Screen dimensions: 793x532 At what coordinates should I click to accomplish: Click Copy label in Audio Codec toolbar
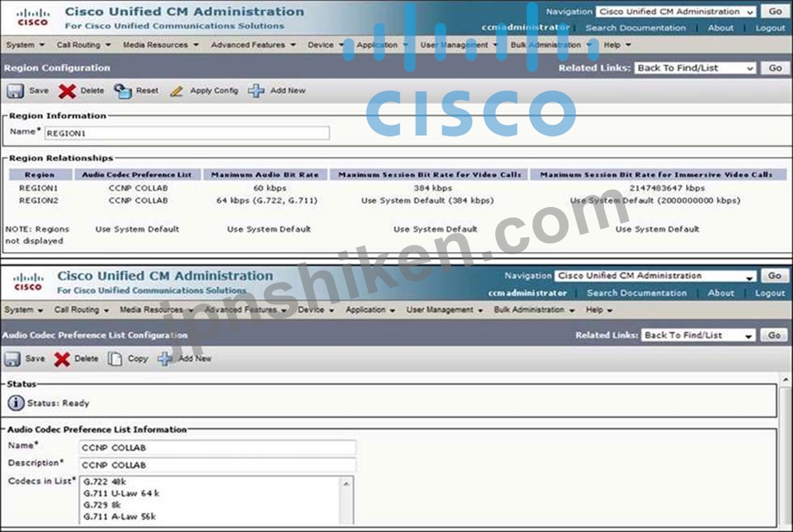[137, 358]
